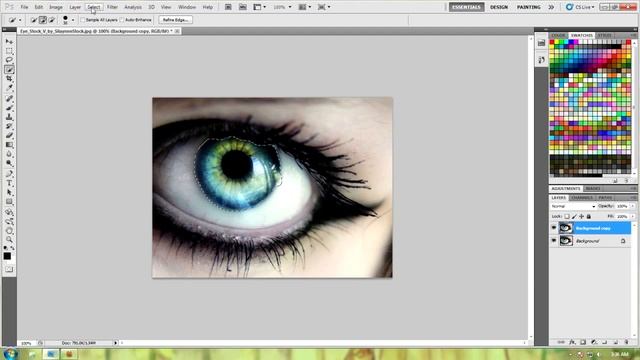Select the Crop tool
640x360 pixels.
tap(9, 78)
